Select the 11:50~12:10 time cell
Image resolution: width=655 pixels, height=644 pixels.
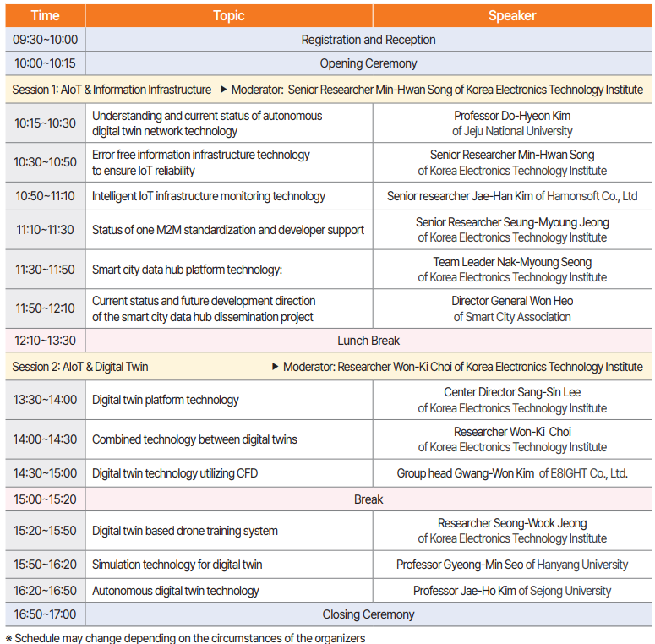(x=45, y=308)
